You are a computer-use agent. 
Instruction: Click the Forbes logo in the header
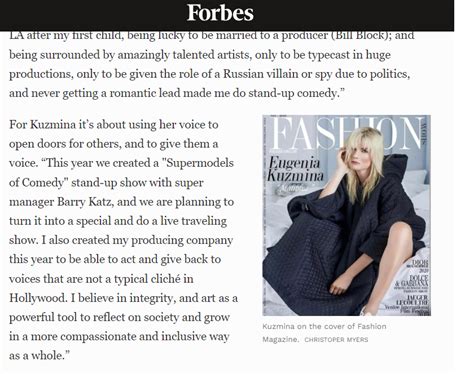(x=220, y=13)
